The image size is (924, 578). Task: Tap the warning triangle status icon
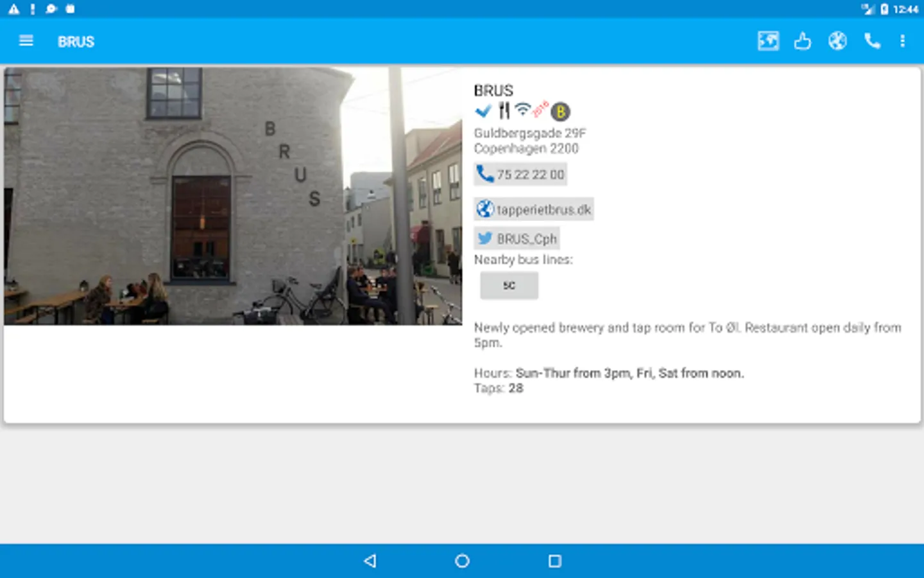[13, 9]
